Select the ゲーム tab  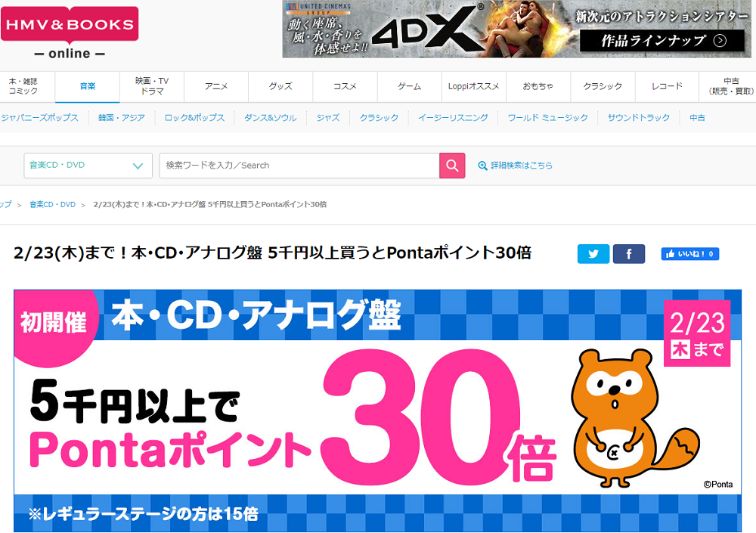tap(410, 86)
